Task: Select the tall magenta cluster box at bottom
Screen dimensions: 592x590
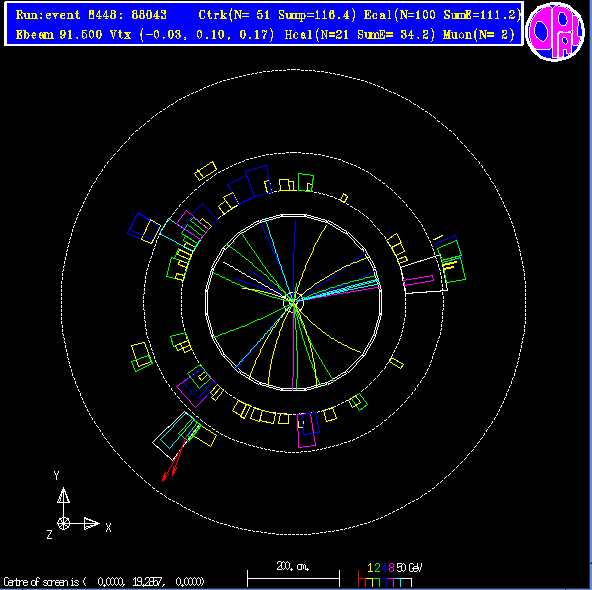Action: (x=306, y=430)
